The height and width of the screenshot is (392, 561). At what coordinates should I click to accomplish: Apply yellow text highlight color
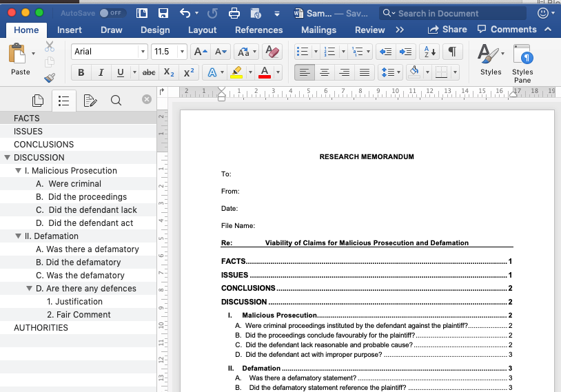point(236,72)
